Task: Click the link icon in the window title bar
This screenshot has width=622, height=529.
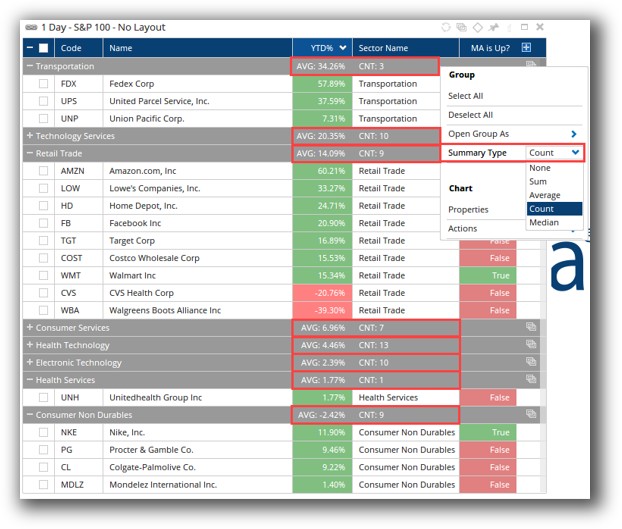Action: point(447,27)
